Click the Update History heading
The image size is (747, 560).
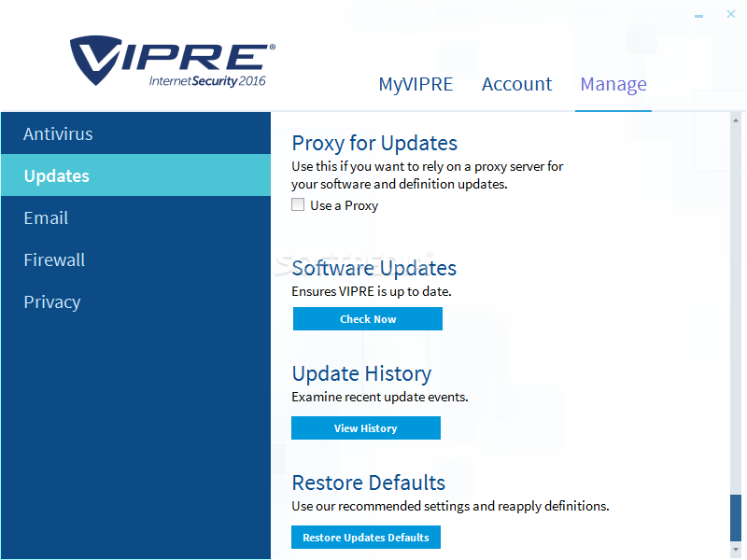(361, 374)
